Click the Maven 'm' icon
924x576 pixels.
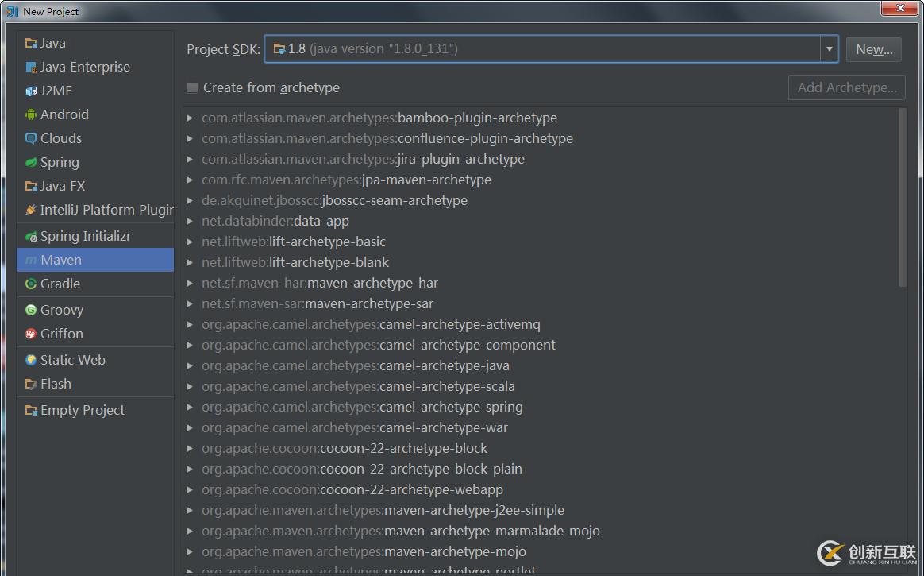pyautogui.click(x=31, y=260)
